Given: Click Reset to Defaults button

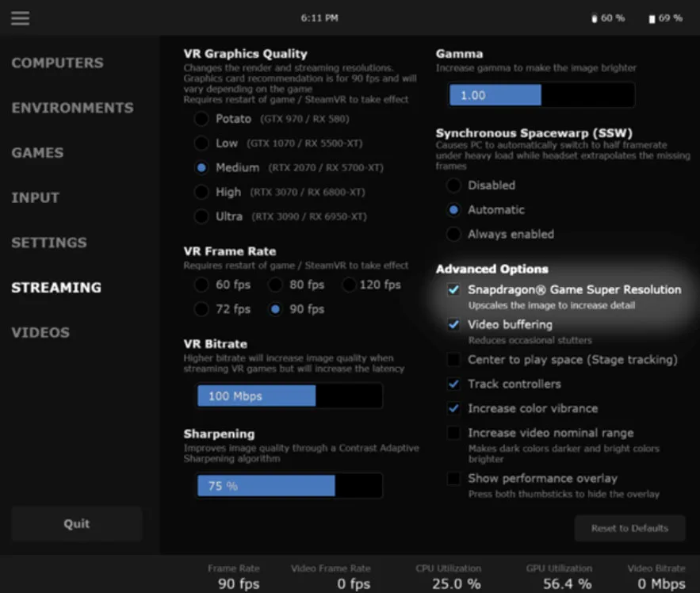Looking at the screenshot, I should 630,528.
